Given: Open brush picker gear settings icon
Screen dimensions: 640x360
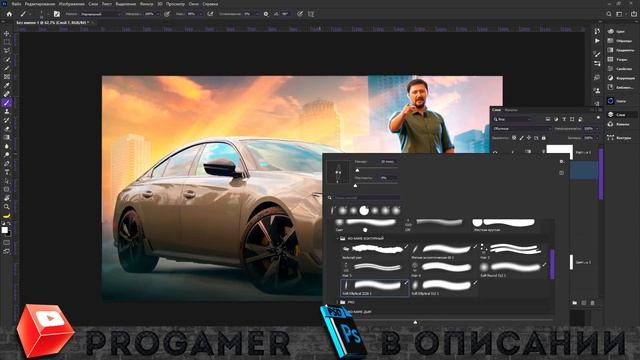Looking at the screenshot, I should (x=562, y=162).
